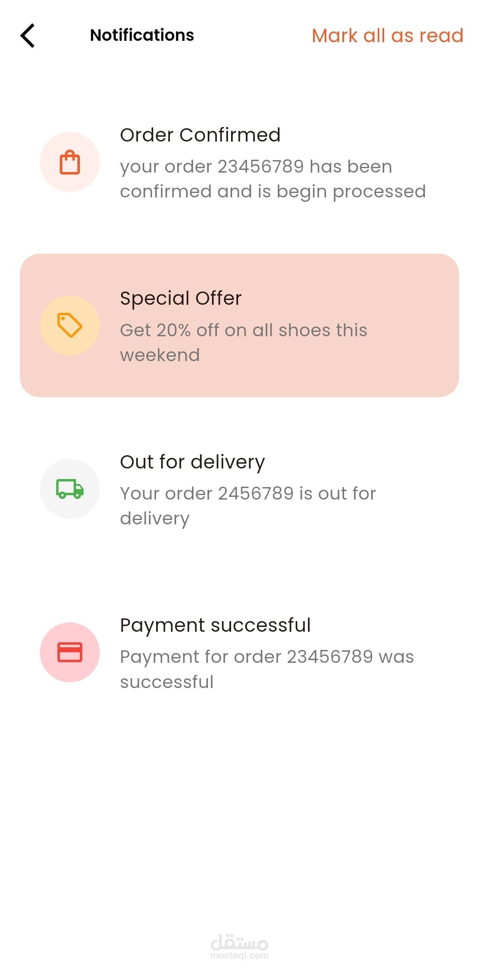Tap the back arrow icon
The height and width of the screenshot is (980, 479).
[x=27, y=35]
